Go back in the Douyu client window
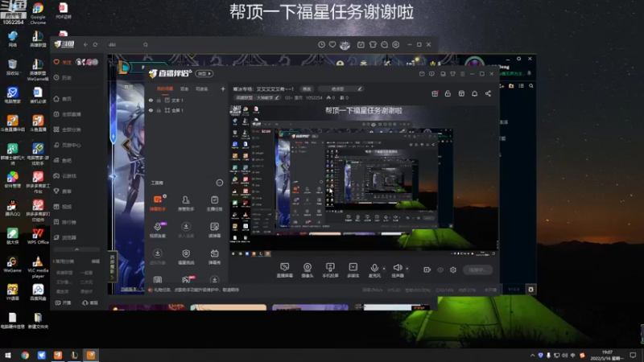644x362 pixels. pyautogui.click(x=85, y=44)
